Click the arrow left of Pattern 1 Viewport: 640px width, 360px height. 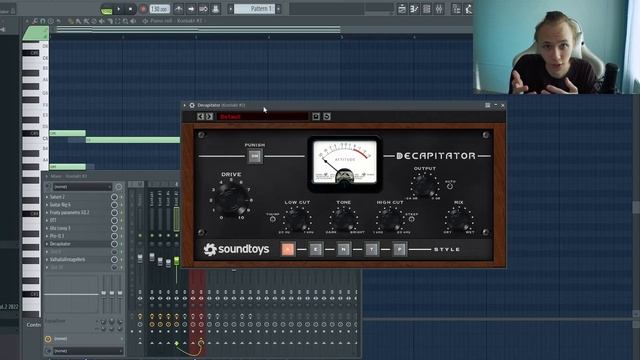tap(231, 9)
